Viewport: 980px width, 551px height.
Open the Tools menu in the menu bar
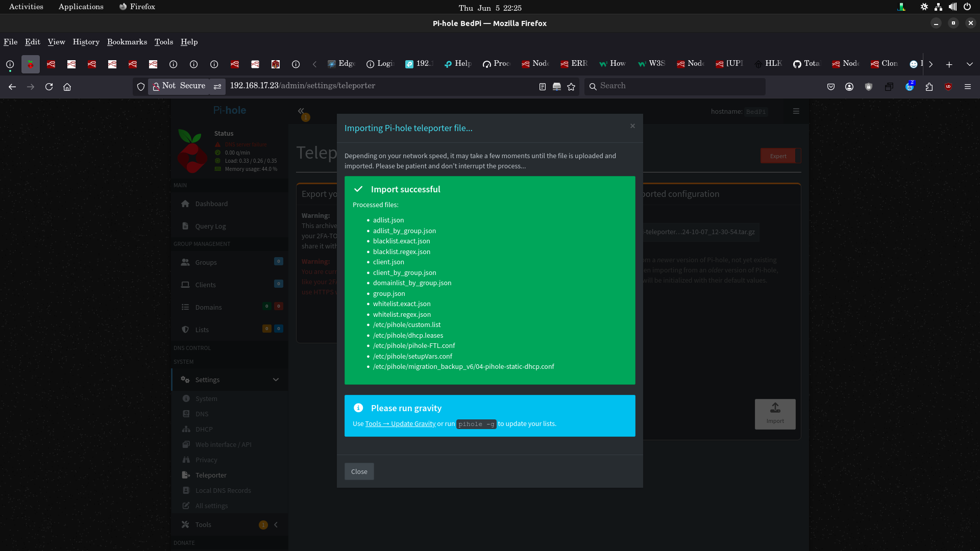164,42
